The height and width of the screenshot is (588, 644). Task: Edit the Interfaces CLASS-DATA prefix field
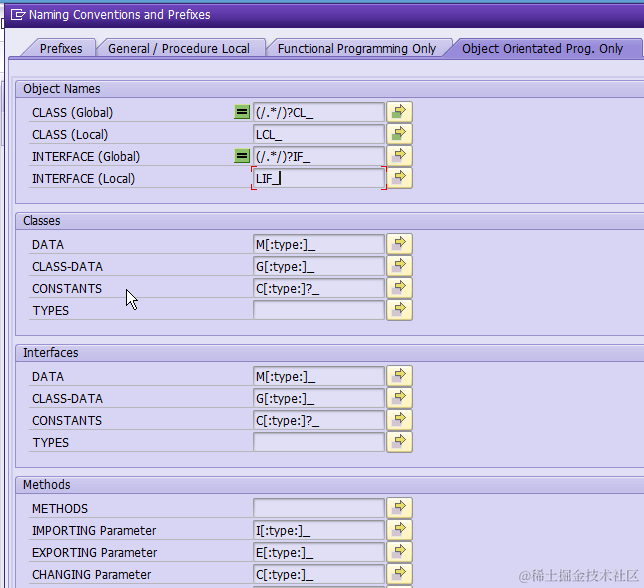tap(319, 398)
